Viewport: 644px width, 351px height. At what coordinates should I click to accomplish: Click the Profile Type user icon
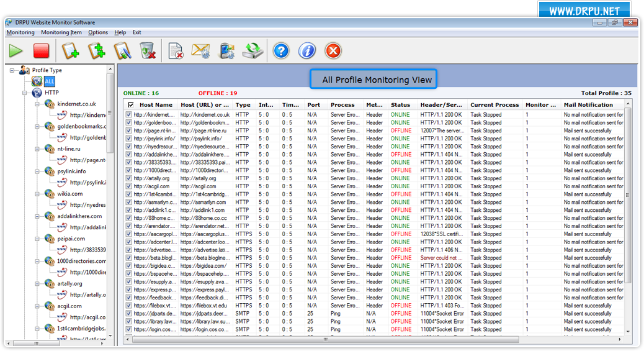coord(24,70)
